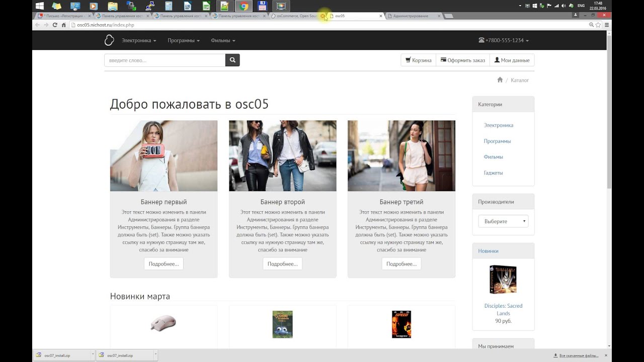Click the Новинки sidebar heading link
Viewport: 644px width, 362px height.
click(488, 251)
